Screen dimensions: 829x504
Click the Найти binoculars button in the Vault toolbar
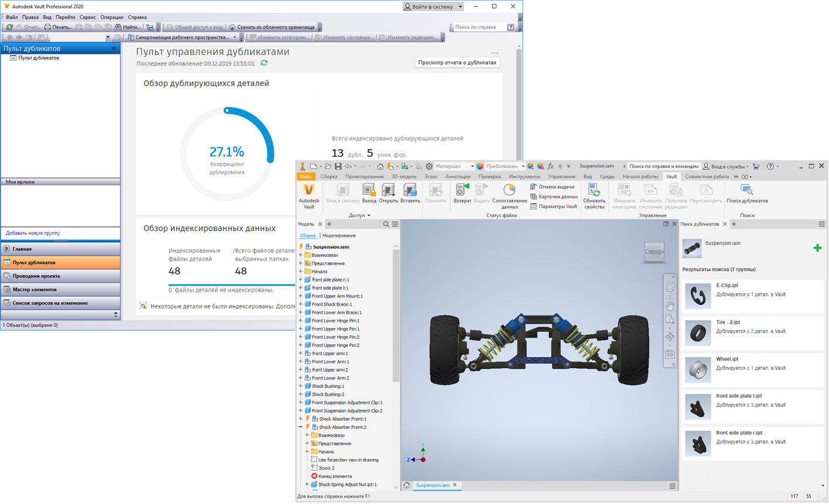[x=128, y=27]
